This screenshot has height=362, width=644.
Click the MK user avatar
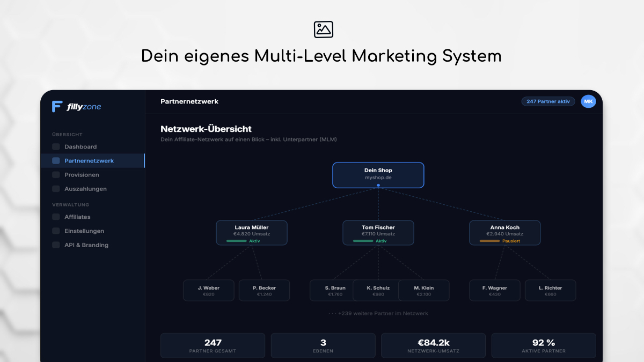tap(588, 101)
